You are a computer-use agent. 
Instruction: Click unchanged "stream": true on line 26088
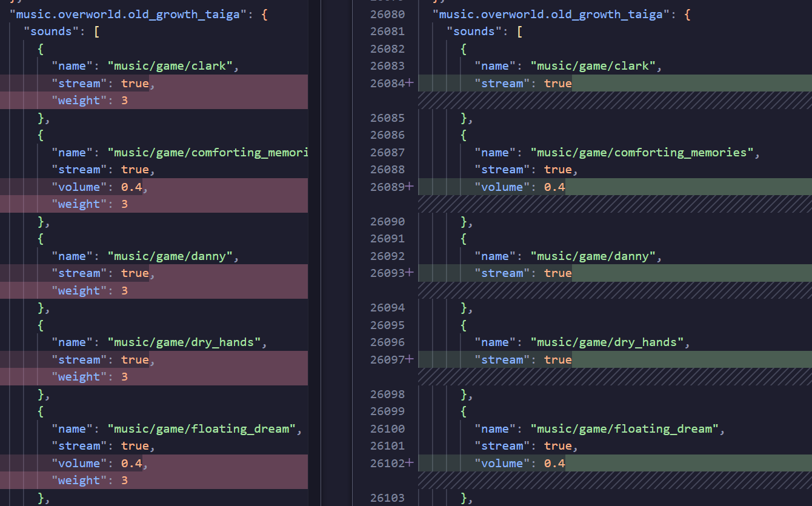point(527,170)
